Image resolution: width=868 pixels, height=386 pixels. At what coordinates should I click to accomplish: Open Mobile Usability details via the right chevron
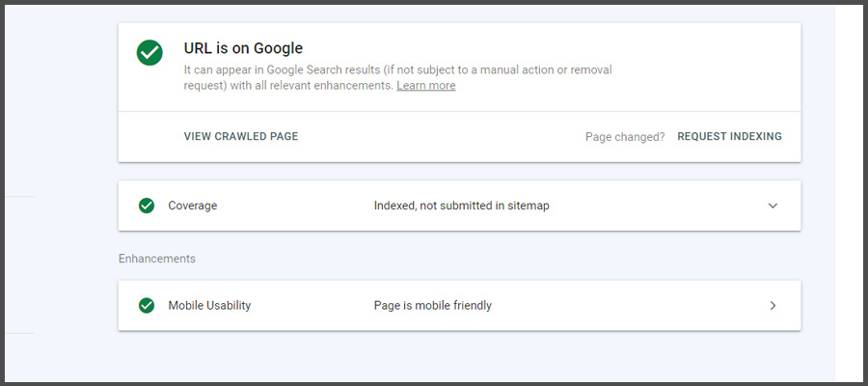click(x=773, y=306)
